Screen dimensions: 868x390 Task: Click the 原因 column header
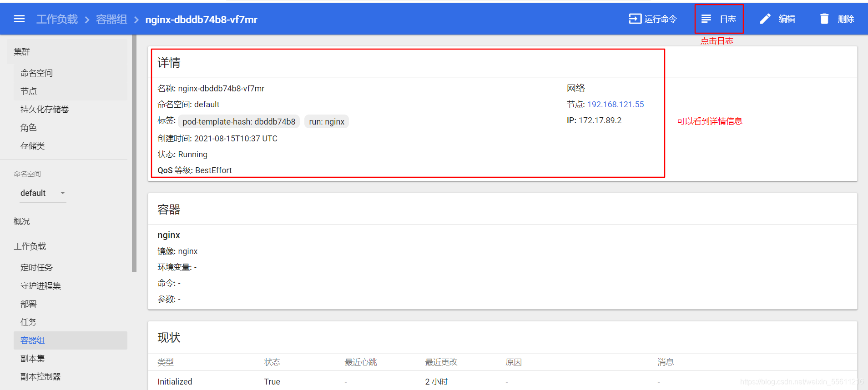(x=514, y=362)
